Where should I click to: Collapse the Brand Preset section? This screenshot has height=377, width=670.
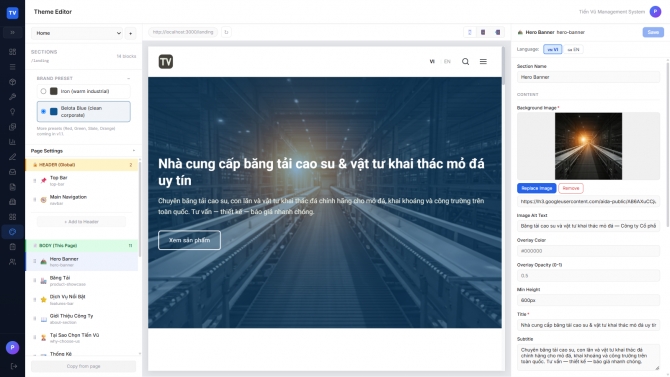click(129, 79)
